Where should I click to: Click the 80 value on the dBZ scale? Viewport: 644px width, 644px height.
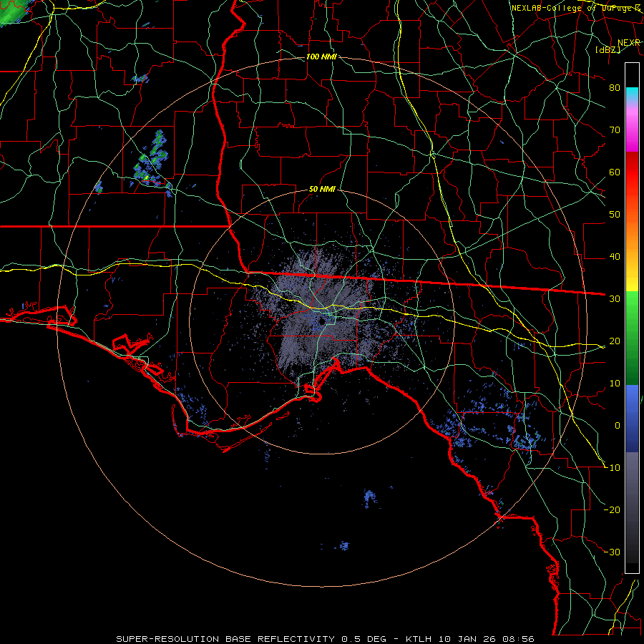click(x=615, y=87)
